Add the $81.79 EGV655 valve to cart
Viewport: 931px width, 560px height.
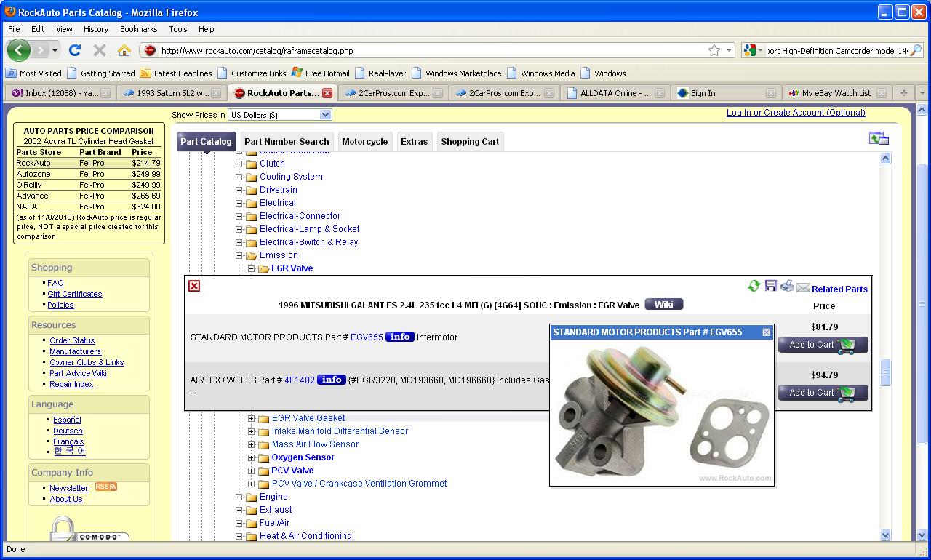tap(823, 345)
